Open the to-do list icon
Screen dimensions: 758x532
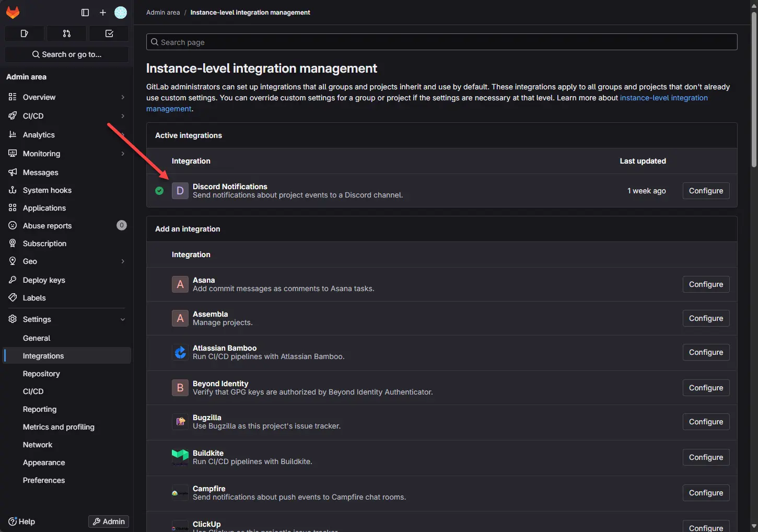coord(108,33)
